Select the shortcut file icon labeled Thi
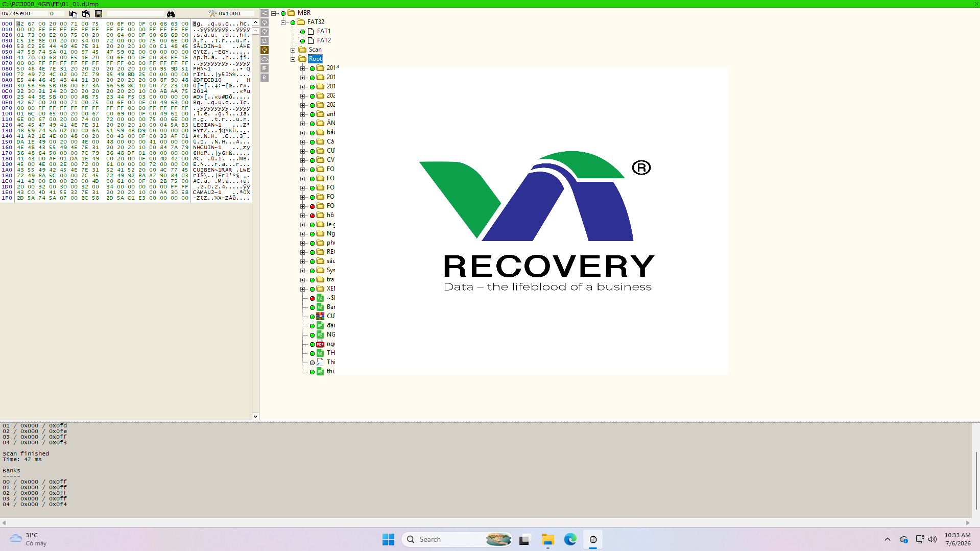This screenshot has height=551, width=980. click(320, 363)
